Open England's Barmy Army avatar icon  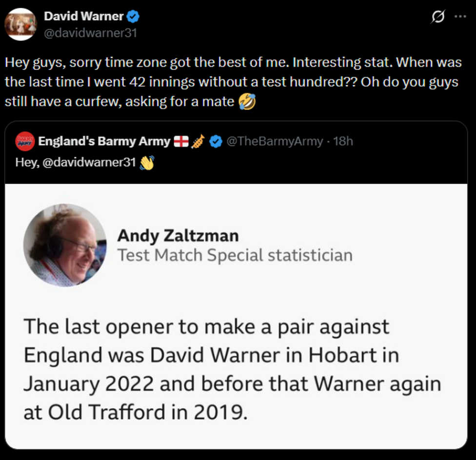[x=25, y=141]
